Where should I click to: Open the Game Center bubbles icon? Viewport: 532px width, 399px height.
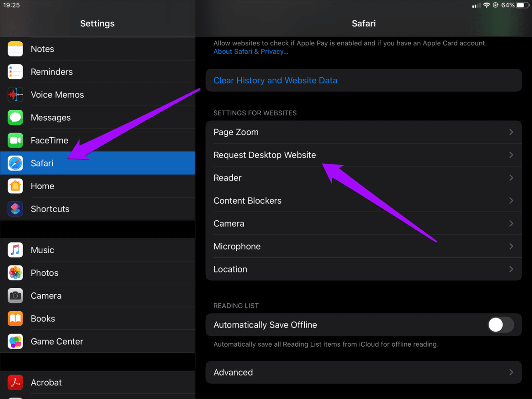[x=15, y=341]
